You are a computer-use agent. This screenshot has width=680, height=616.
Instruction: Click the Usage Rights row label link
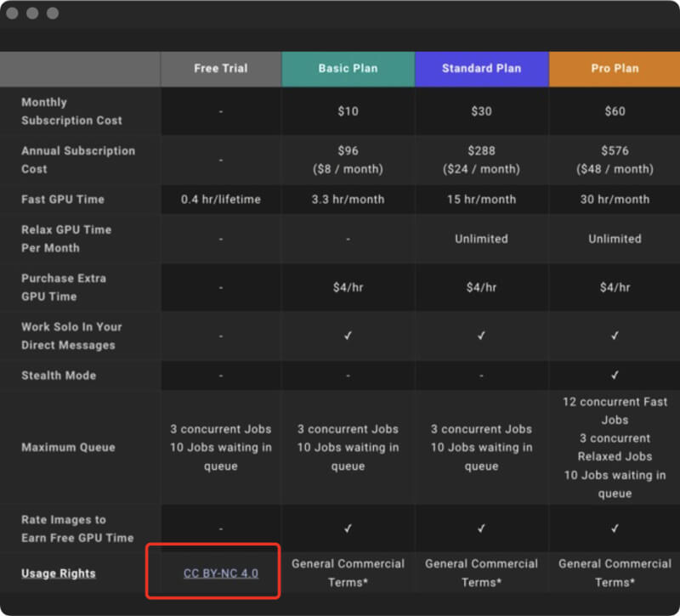tap(59, 574)
